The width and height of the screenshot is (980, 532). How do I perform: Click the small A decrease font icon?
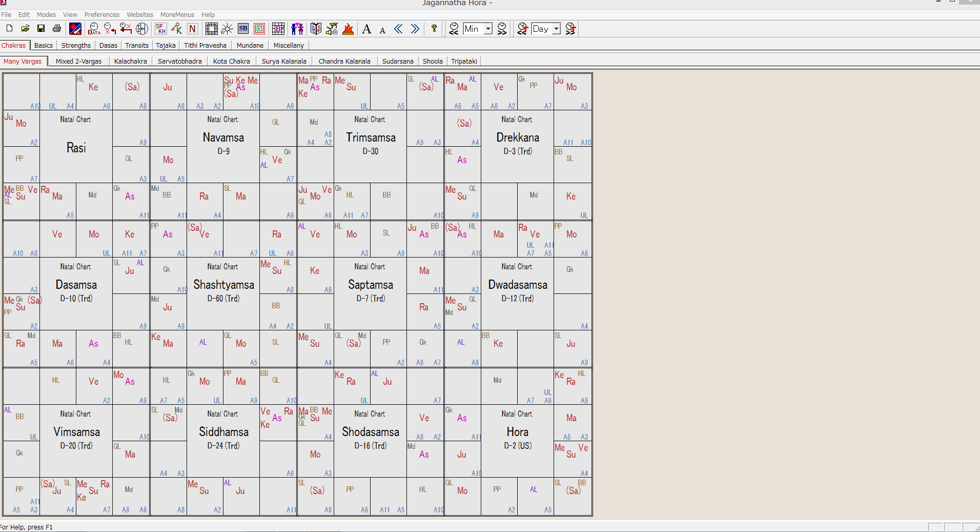(382, 30)
